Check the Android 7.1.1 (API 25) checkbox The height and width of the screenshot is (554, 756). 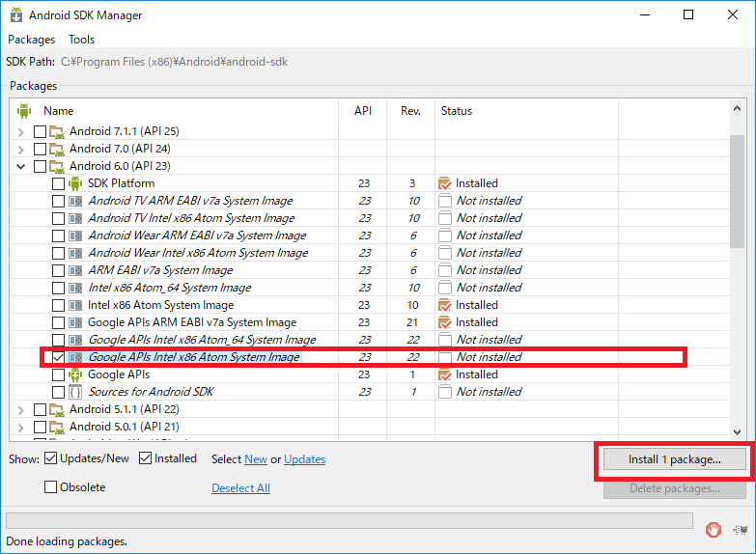pyautogui.click(x=40, y=131)
